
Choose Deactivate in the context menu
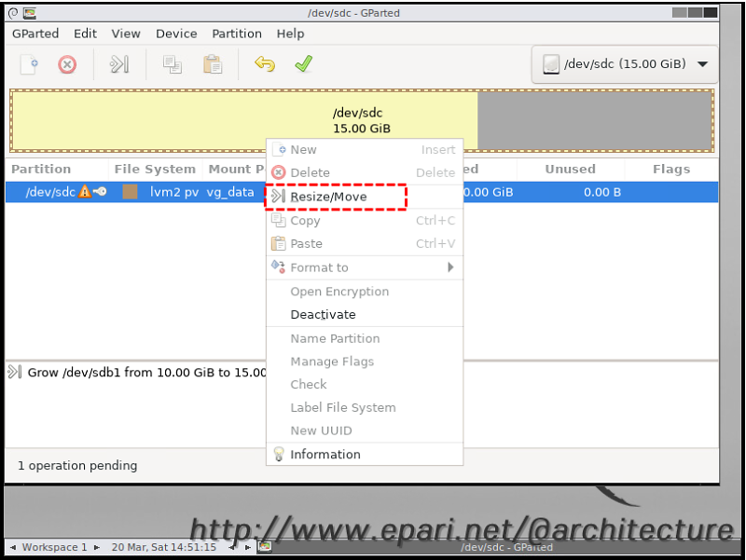tap(365, 315)
